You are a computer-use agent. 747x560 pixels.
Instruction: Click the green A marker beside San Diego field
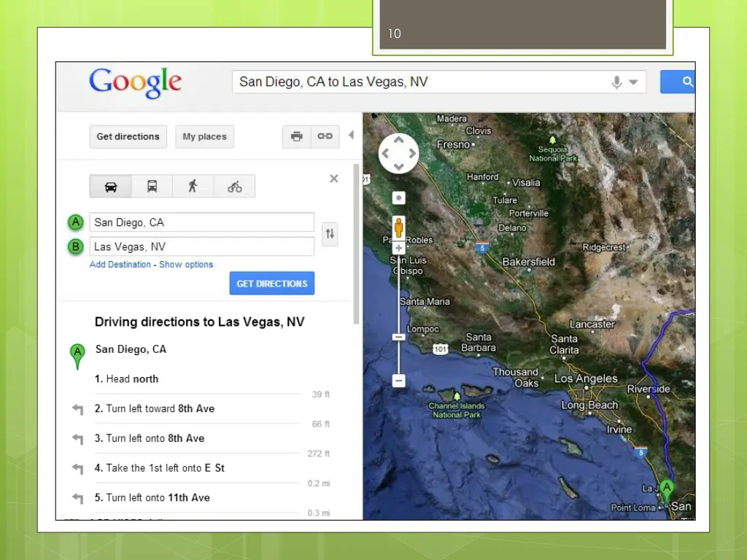pos(76,222)
